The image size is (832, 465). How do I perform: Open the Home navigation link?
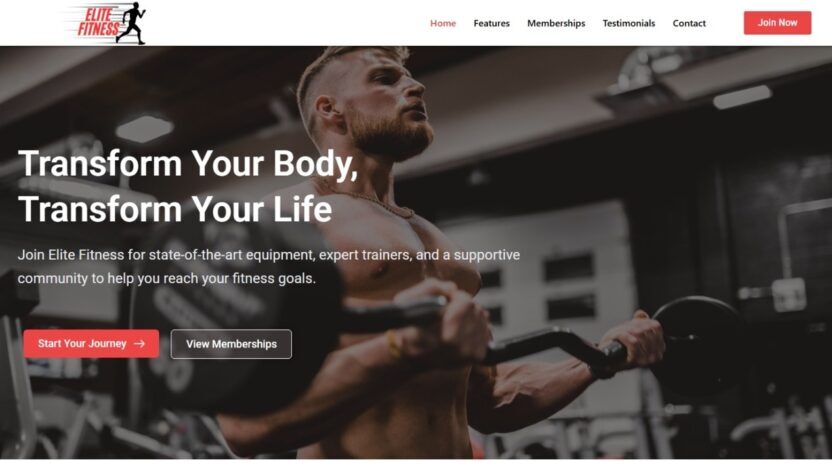443,23
